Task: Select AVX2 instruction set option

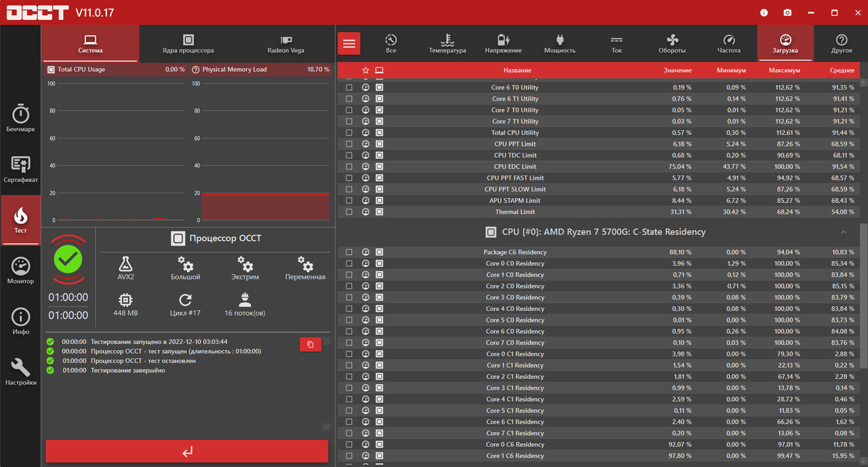Action: click(x=125, y=268)
